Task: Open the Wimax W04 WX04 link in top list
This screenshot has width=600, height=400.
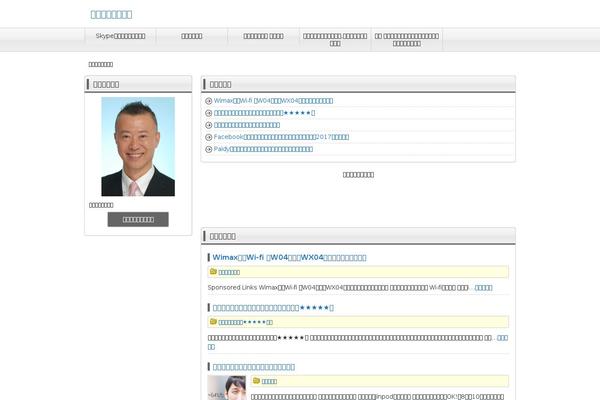Action: 273,101
